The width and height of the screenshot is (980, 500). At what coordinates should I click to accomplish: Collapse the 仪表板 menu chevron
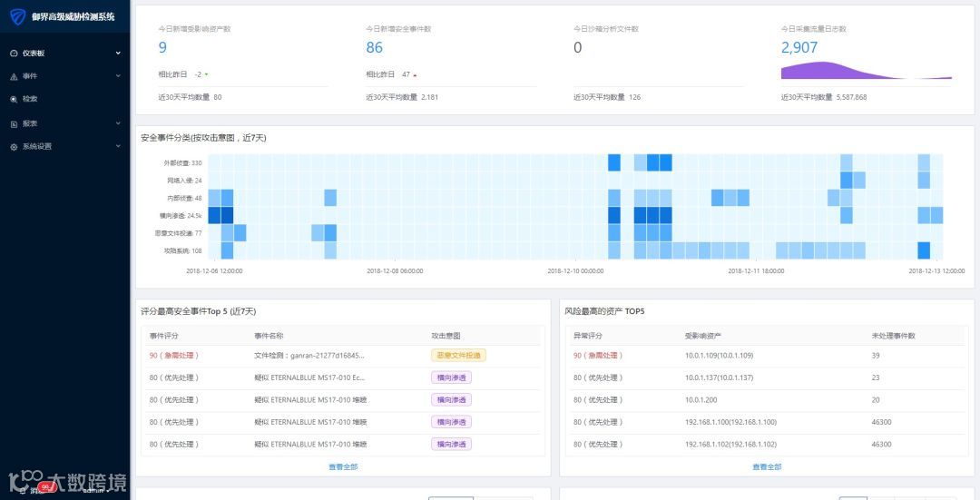tap(118, 54)
